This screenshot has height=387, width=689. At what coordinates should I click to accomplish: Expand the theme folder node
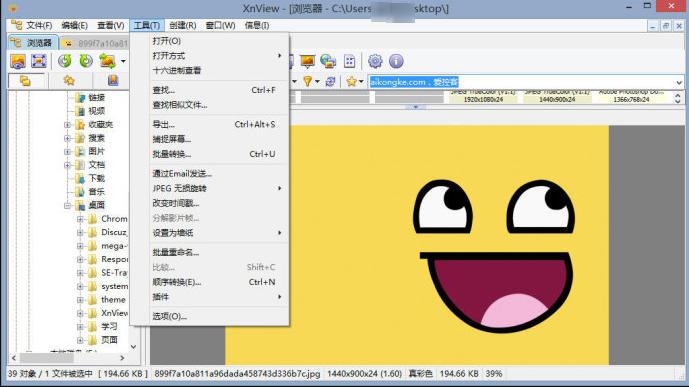[x=80, y=300]
